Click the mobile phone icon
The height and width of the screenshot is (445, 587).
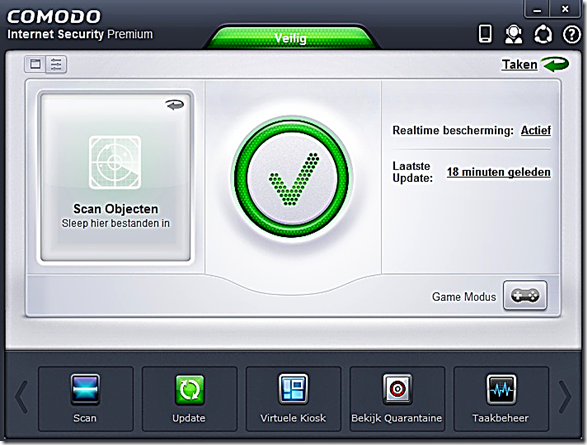pyautogui.click(x=485, y=34)
